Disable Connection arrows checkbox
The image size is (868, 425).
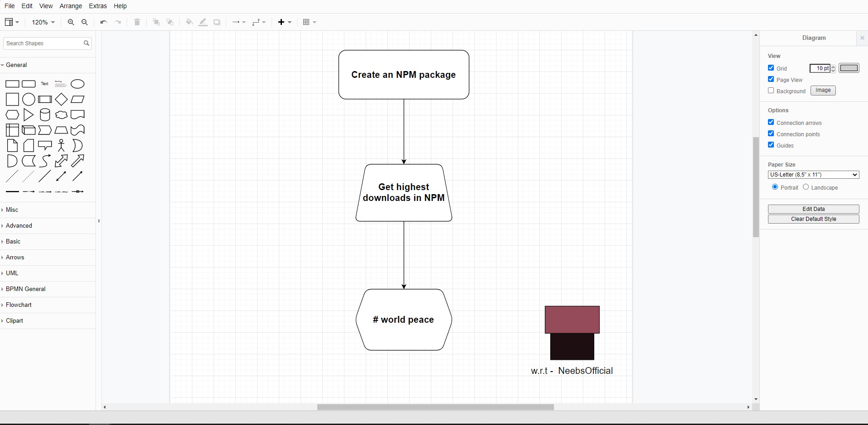click(x=771, y=122)
